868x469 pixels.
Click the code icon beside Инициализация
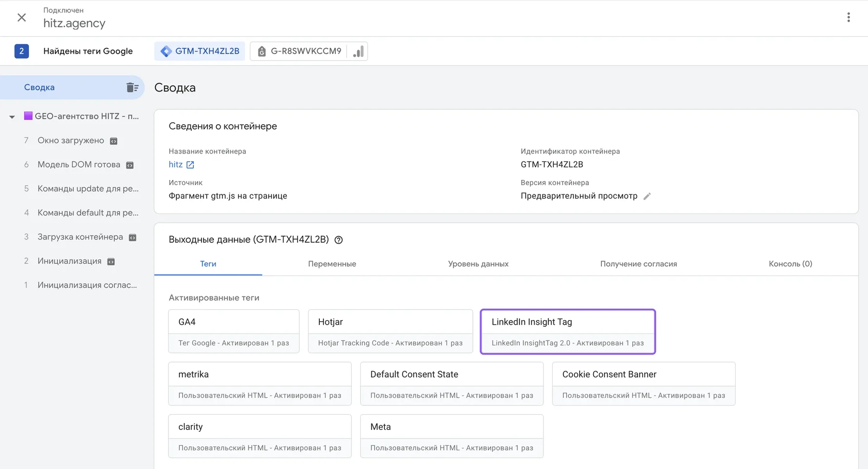pos(111,262)
